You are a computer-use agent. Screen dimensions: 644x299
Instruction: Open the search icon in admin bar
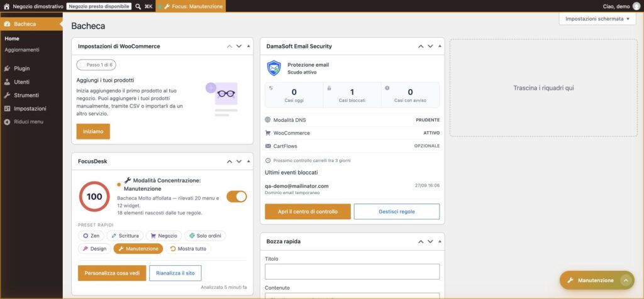tap(138, 6)
